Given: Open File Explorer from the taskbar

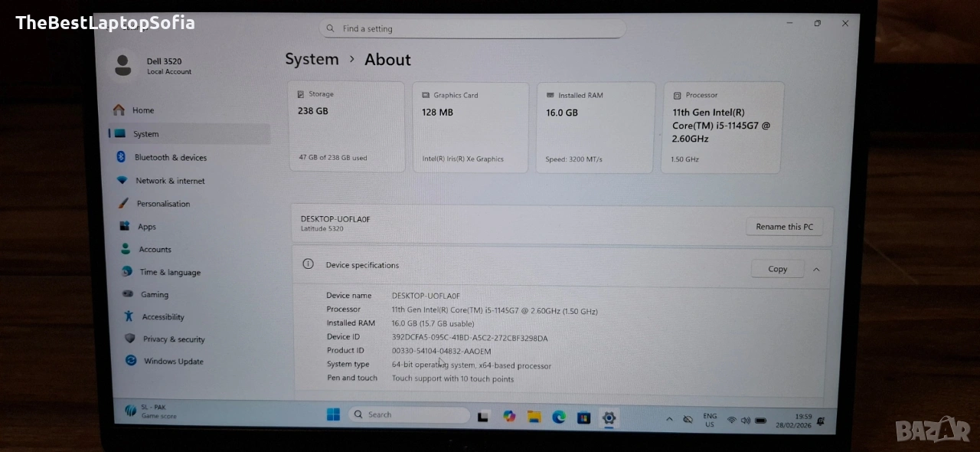Looking at the screenshot, I should (x=534, y=417).
